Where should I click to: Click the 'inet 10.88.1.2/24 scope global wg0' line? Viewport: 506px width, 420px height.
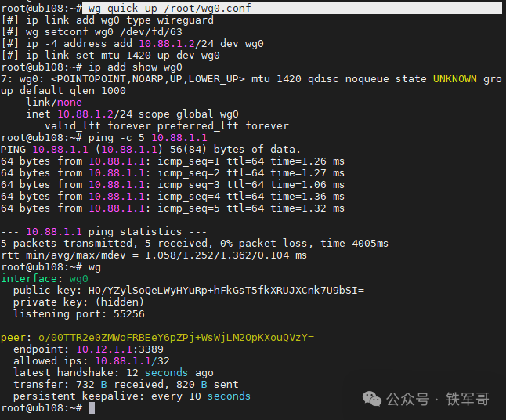click(132, 114)
